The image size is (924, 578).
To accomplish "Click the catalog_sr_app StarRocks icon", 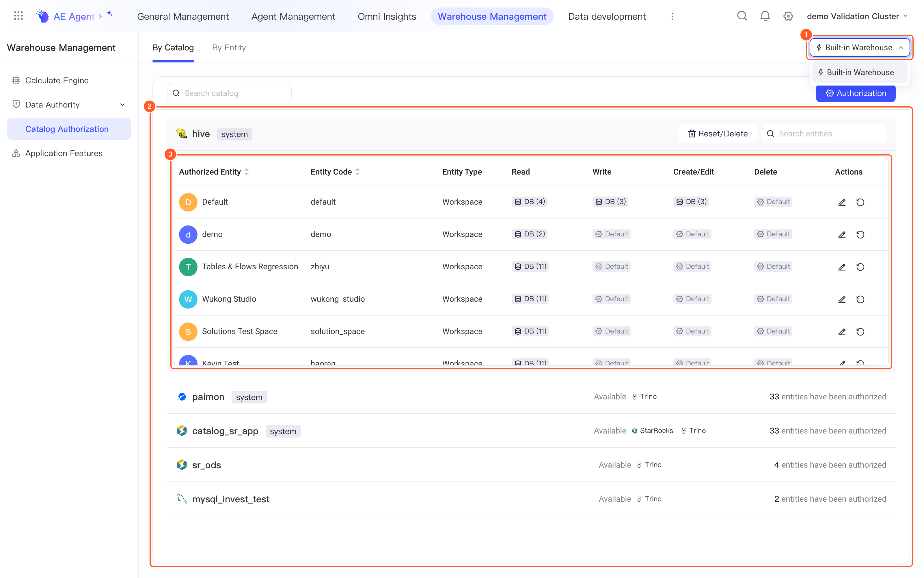I will pos(182,431).
